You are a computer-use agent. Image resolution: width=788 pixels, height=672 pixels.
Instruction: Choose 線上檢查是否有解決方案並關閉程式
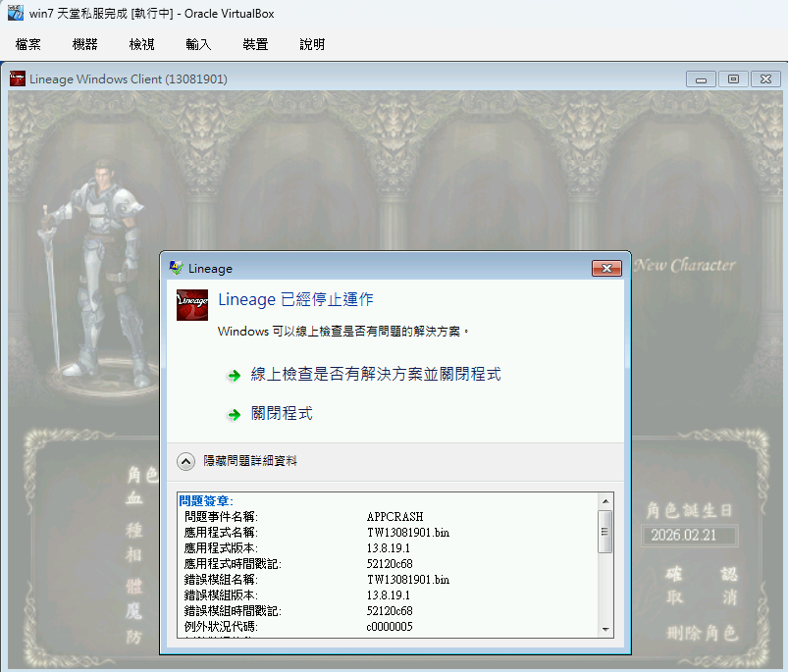[x=376, y=374]
